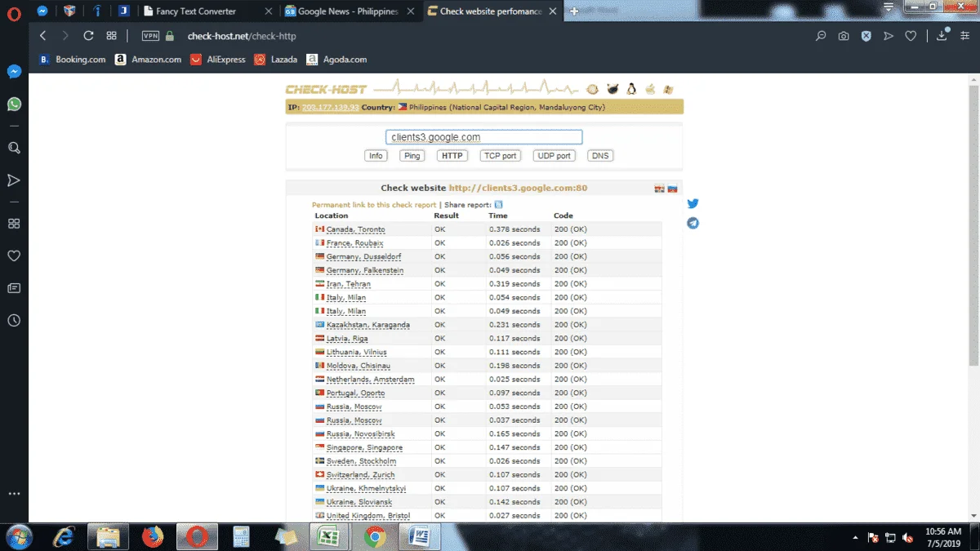This screenshot has width=980, height=551.
Task: Switch to pinned Messenger tab
Action: (x=42, y=11)
